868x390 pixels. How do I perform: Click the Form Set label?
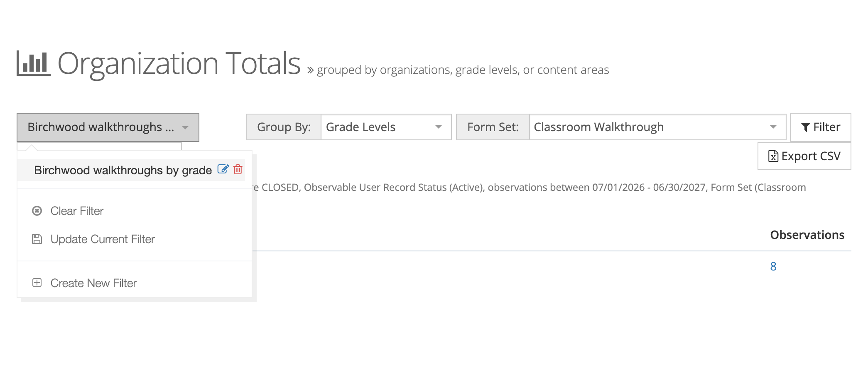pyautogui.click(x=493, y=127)
